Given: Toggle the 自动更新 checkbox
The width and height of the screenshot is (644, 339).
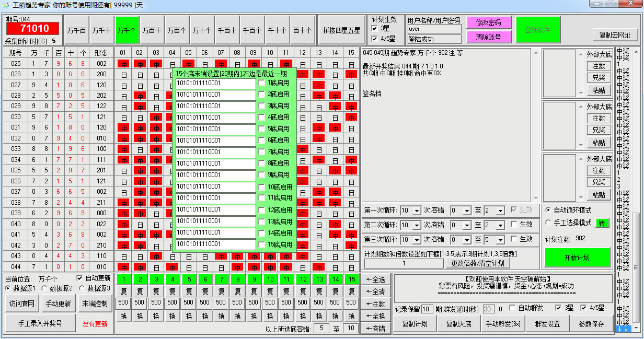Looking at the screenshot, I should click(x=80, y=278).
